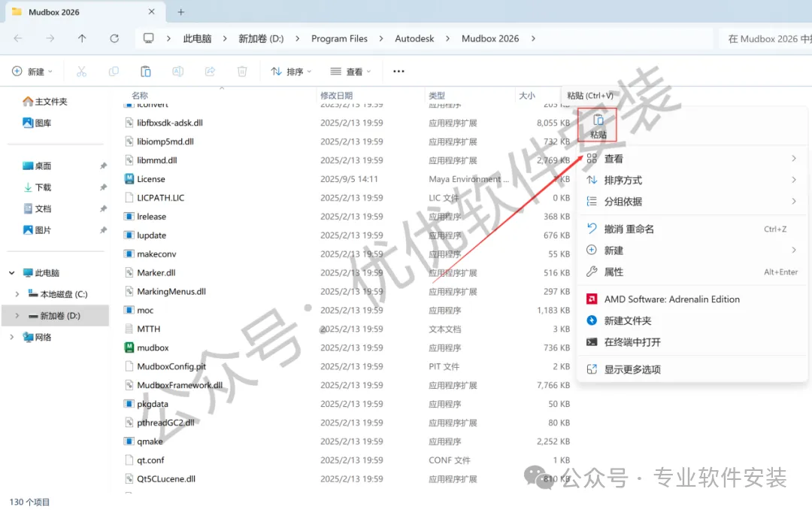Select the Qt5CLucene.dll file
Screen dimensions: 812x510
tap(166, 479)
